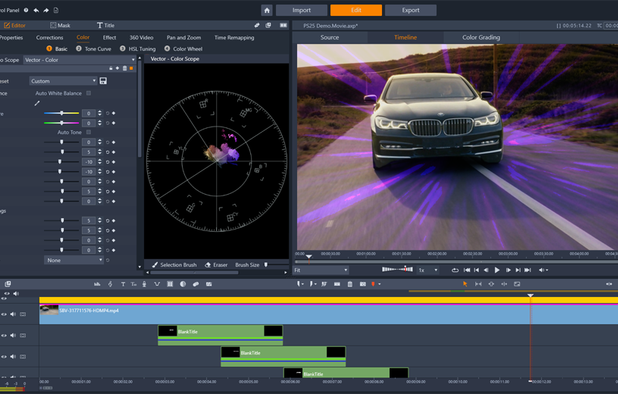Switch to the Source preview tab

click(x=330, y=37)
